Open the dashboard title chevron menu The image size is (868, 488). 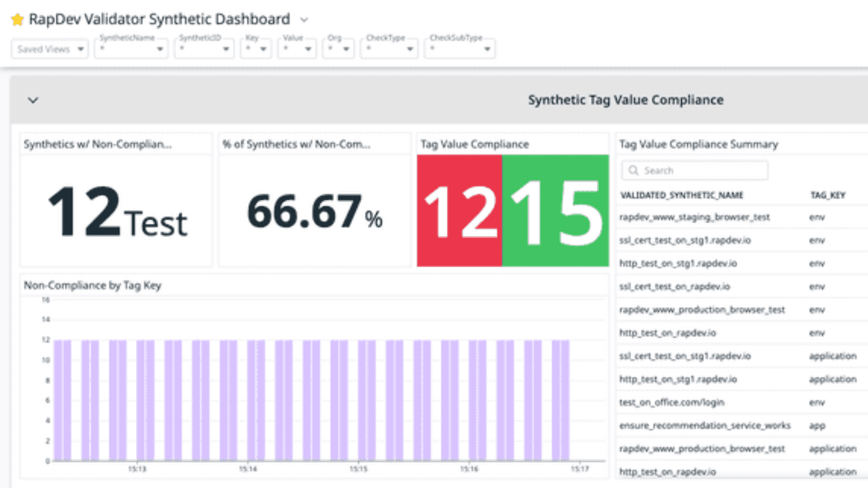(x=304, y=20)
